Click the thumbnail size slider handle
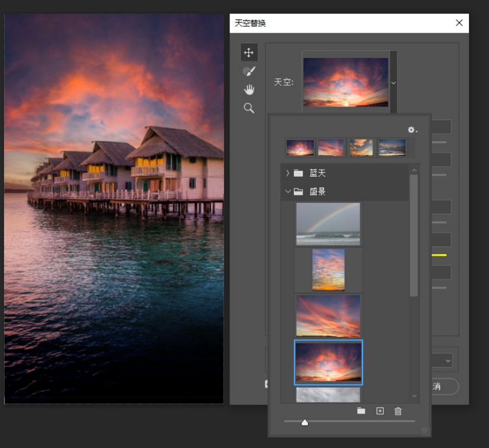Image resolution: width=489 pixels, height=448 pixels. (305, 422)
